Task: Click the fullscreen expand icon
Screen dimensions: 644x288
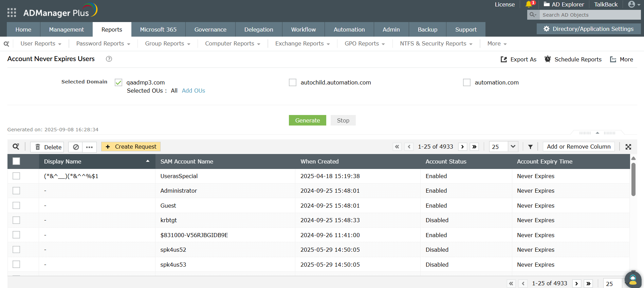Action: click(628, 147)
